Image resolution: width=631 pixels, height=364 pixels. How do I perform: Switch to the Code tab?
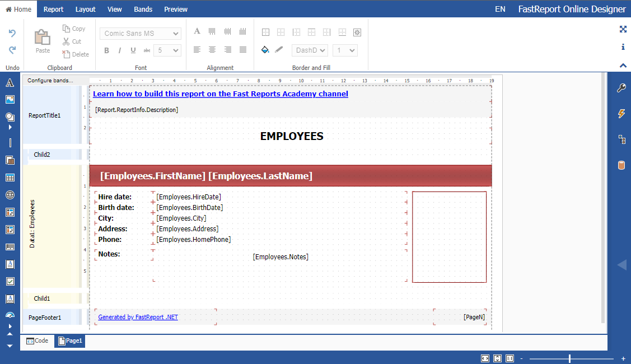point(37,340)
